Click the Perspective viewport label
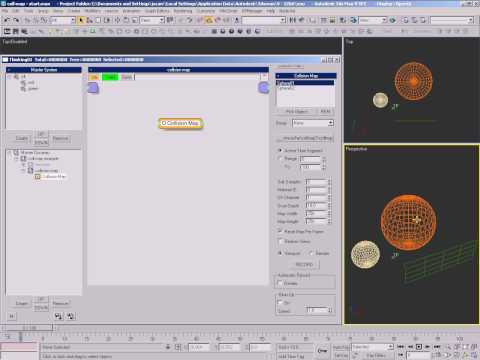 click(356, 149)
